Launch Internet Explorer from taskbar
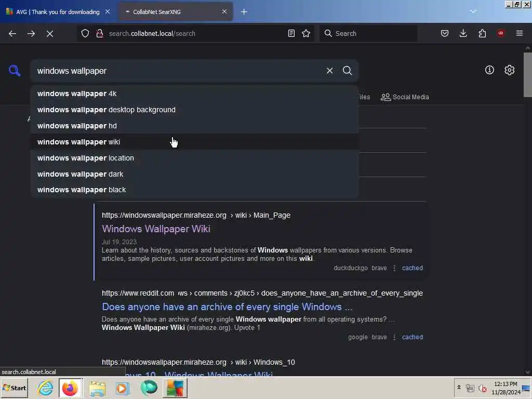This screenshot has height=399, width=532. tap(46, 388)
